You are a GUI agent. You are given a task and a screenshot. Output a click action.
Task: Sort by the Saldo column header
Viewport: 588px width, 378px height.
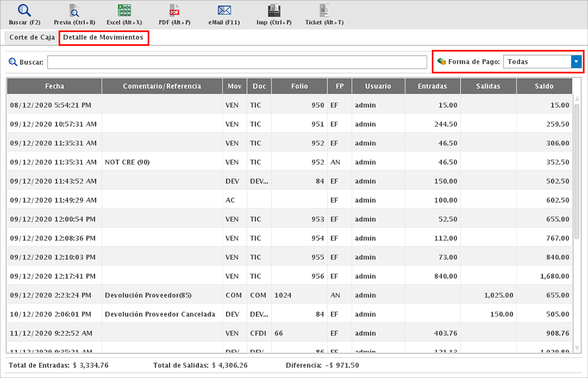544,86
